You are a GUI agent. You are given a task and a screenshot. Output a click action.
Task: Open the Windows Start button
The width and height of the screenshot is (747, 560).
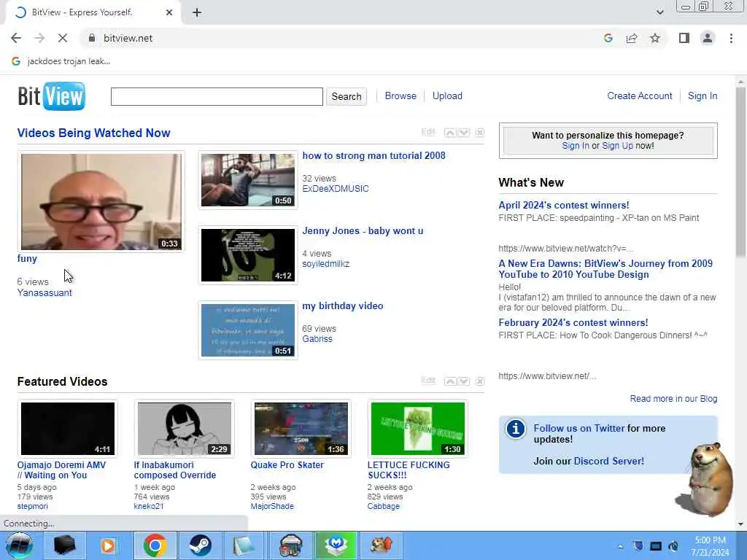20,545
